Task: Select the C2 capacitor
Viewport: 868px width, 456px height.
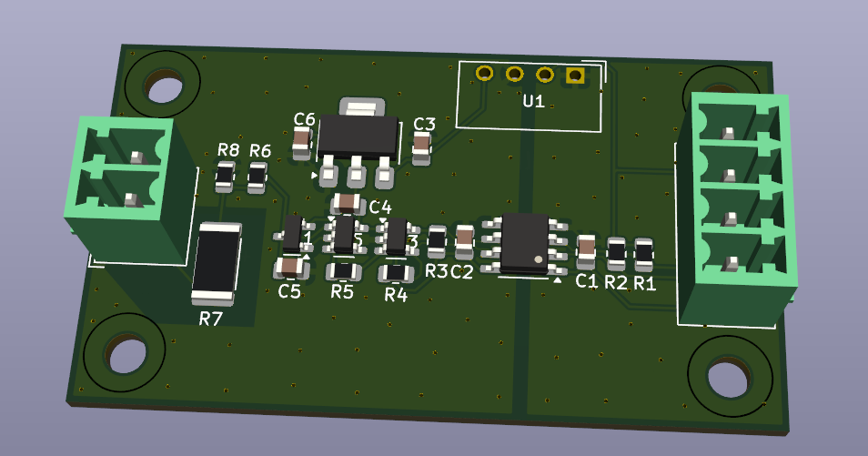Action: click(464, 240)
